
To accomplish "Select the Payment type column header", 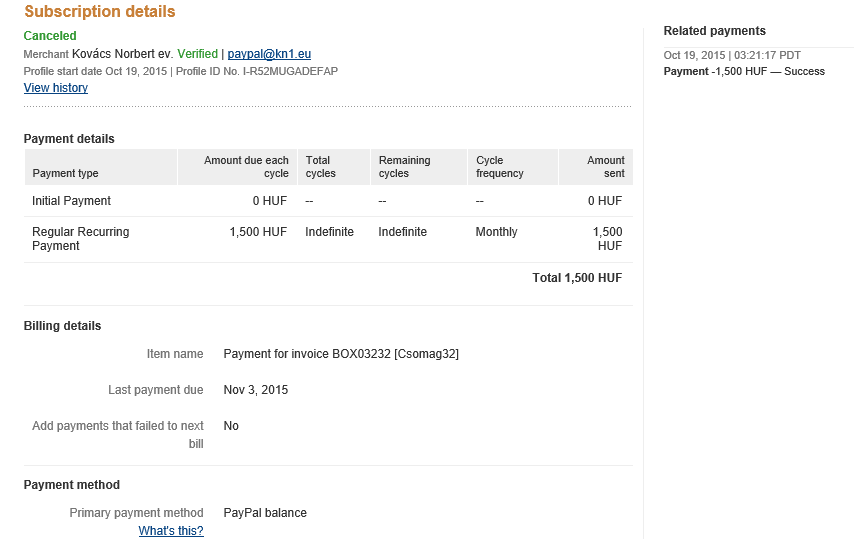I will (x=65, y=174).
